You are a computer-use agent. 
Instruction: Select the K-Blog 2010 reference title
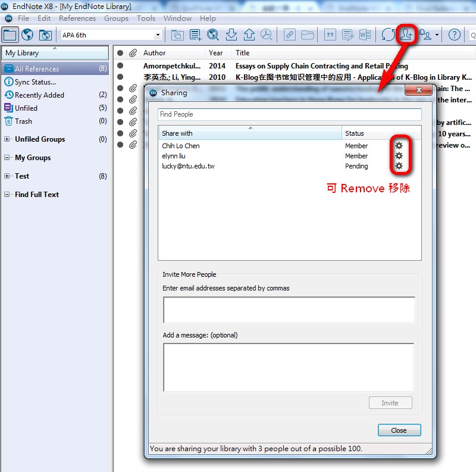[x=353, y=77]
